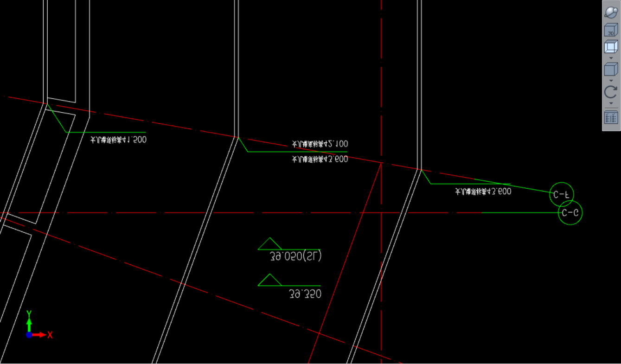The width and height of the screenshot is (621, 364).
Task: Expand the dropdown arrow below the solid cube
Action: coord(611,81)
